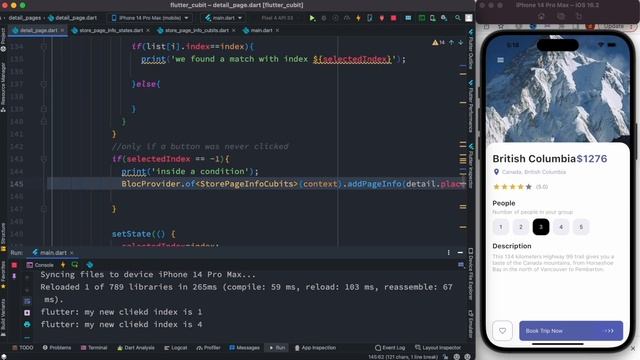The height and width of the screenshot is (360, 640).
Task: Open the Event Log button
Action: tap(390, 348)
